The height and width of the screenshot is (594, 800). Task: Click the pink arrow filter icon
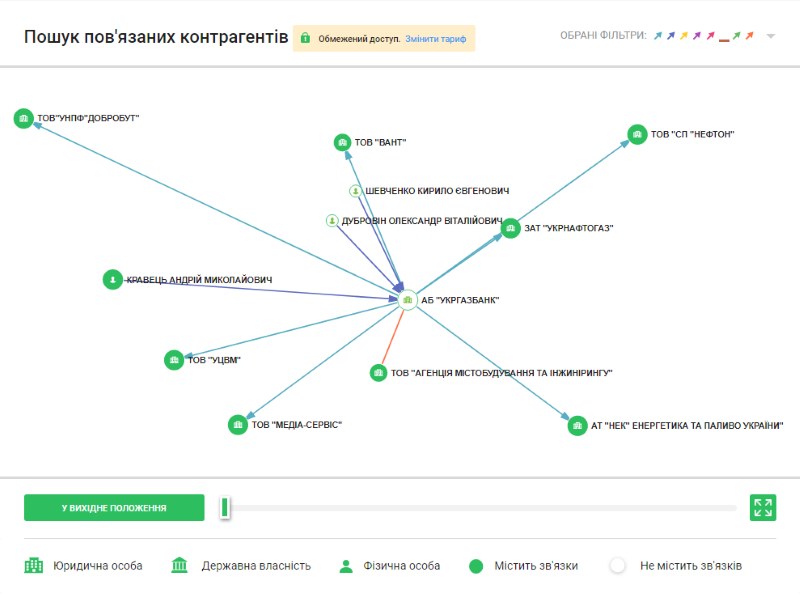[x=710, y=36]
